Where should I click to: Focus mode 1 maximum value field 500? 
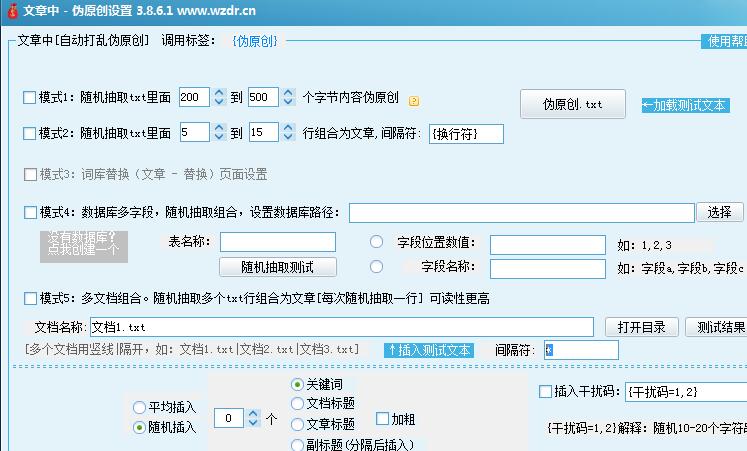263,97
